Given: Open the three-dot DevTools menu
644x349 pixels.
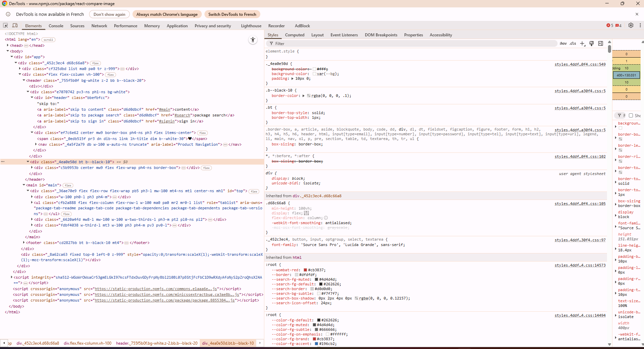Looking at the screenshot, I should [x=641, y=26].
